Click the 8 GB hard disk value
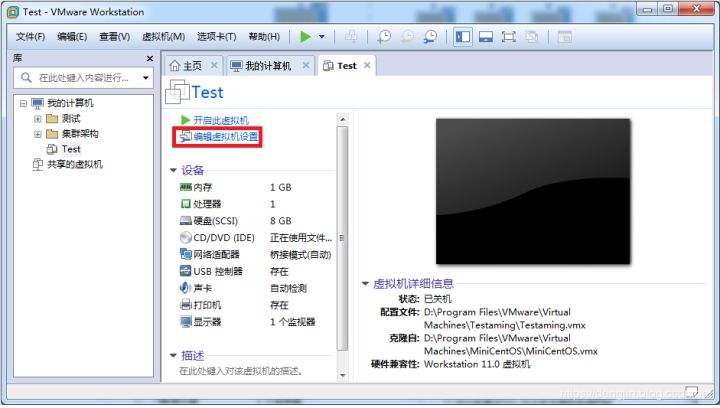The image size is (720, 408). pyautogui.click(x=281, y=221)
